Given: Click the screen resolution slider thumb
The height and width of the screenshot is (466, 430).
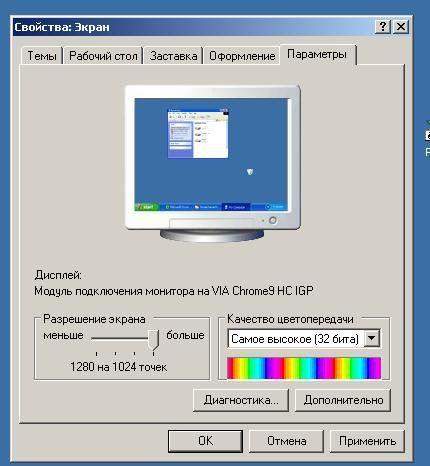Looking at the screenshot, I should click(x=153, y=339).
